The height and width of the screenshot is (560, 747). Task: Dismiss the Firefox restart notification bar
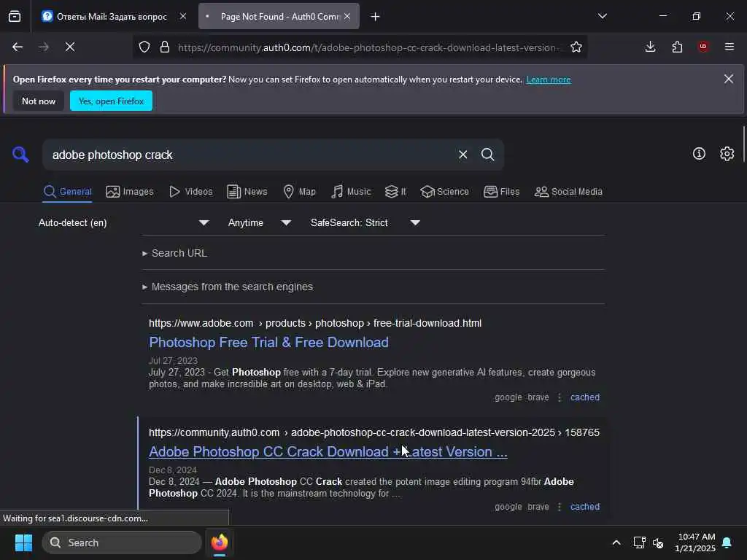click(729, 79)
